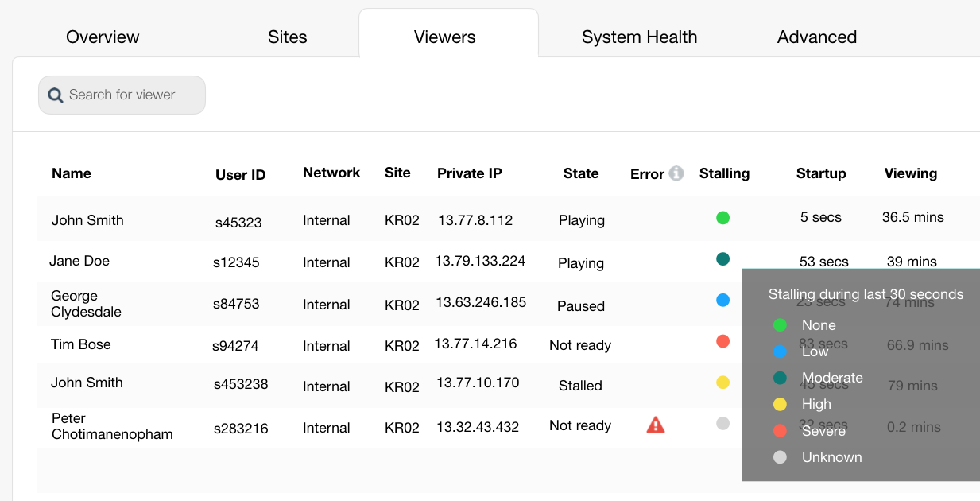Sort by the Name column header
Screen dimensions: 980x501
(72, 173)
